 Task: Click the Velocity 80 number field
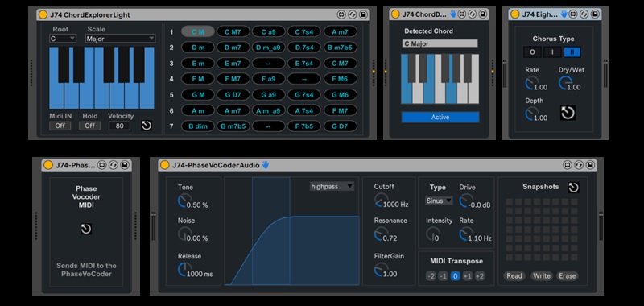(x=119, y=126)
